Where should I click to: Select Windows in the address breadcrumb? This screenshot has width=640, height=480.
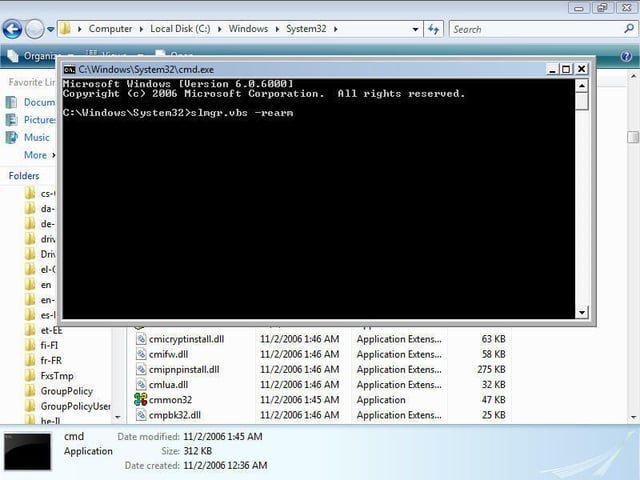pos(248,29)
